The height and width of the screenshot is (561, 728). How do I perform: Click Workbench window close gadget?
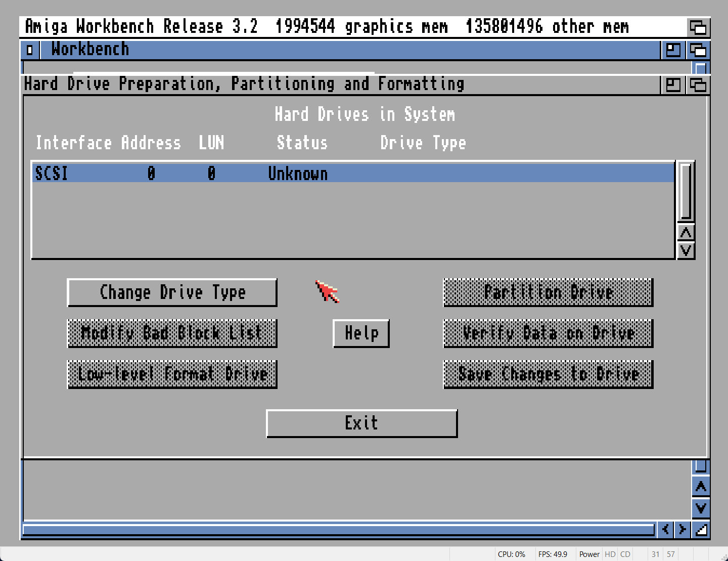point(30,50)
